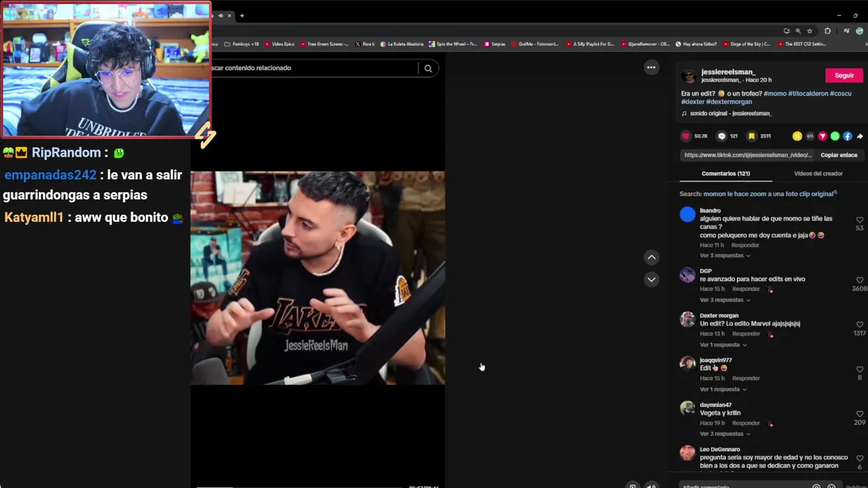Image resolution: width=868 pixels, height=488 pixels.
Task: Expand 'Ver 3 respuestas' under daymnian47's comment
Action: point(725,434)
